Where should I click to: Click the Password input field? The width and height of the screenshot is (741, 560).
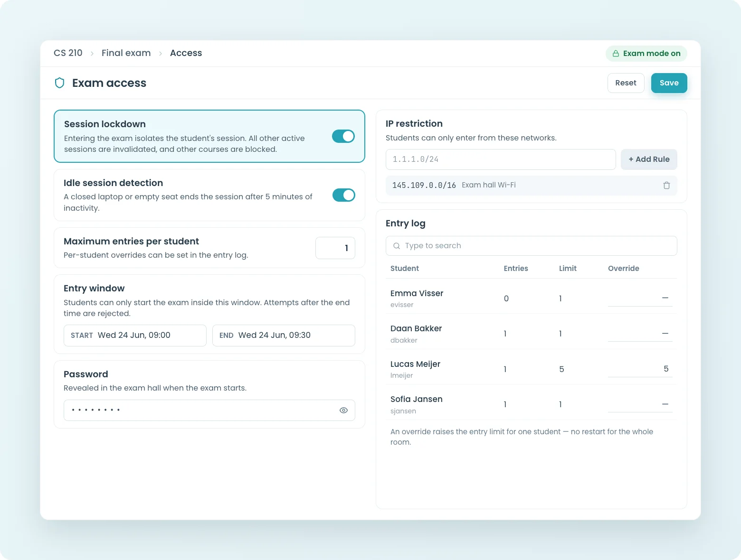(209, 411)
